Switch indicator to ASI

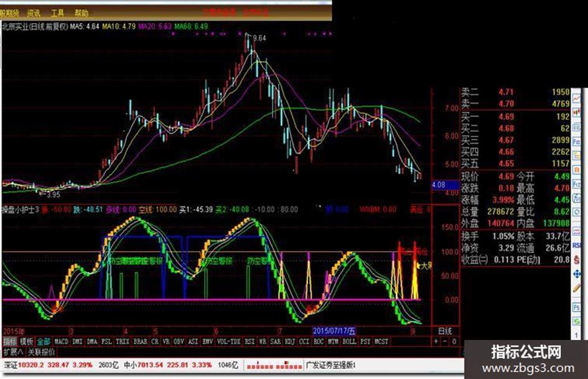point(193,342)
